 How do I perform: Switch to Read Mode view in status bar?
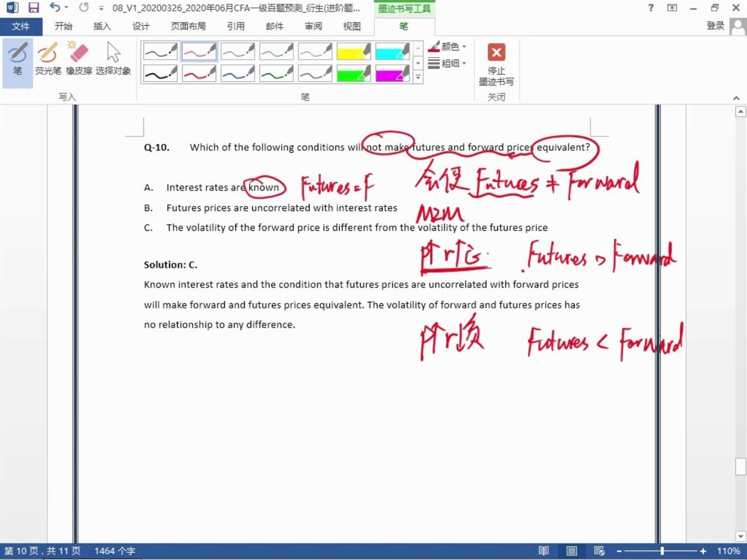click(543, 551)
